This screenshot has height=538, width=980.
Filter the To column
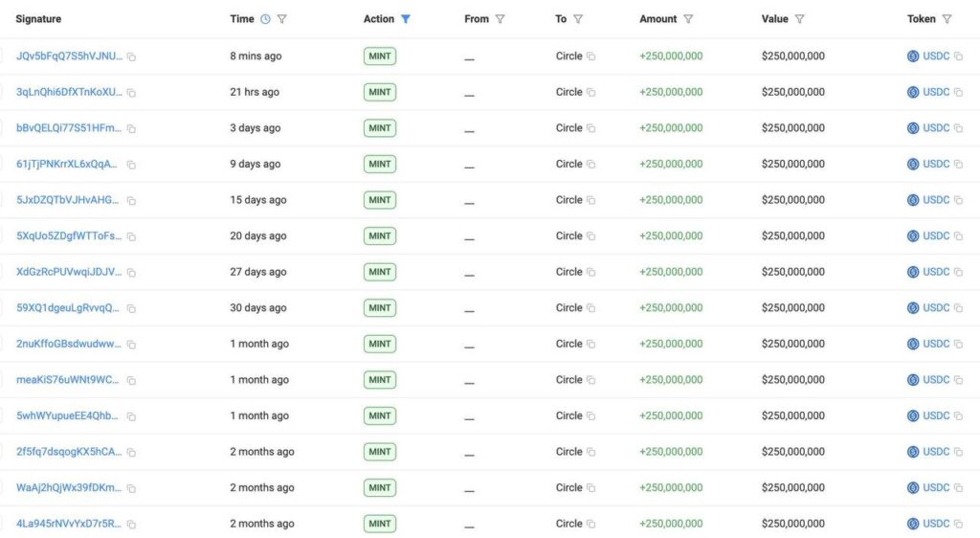tap(578, 19)
